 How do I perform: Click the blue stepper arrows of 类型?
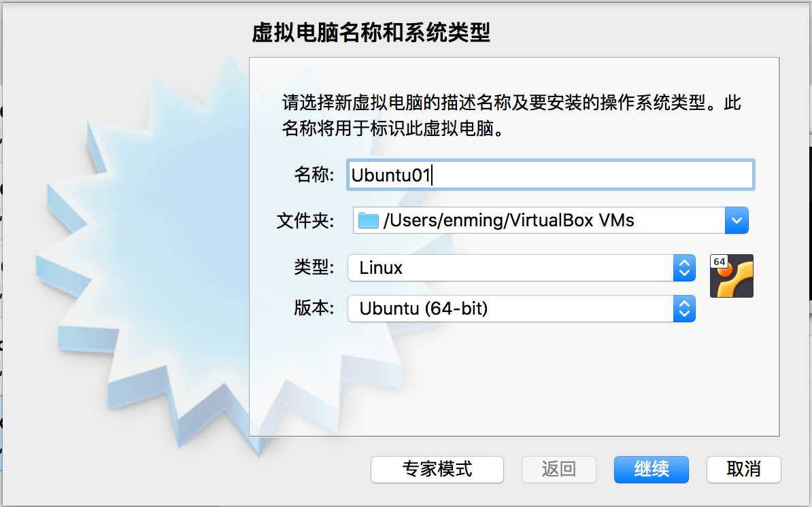pos(684,268)
